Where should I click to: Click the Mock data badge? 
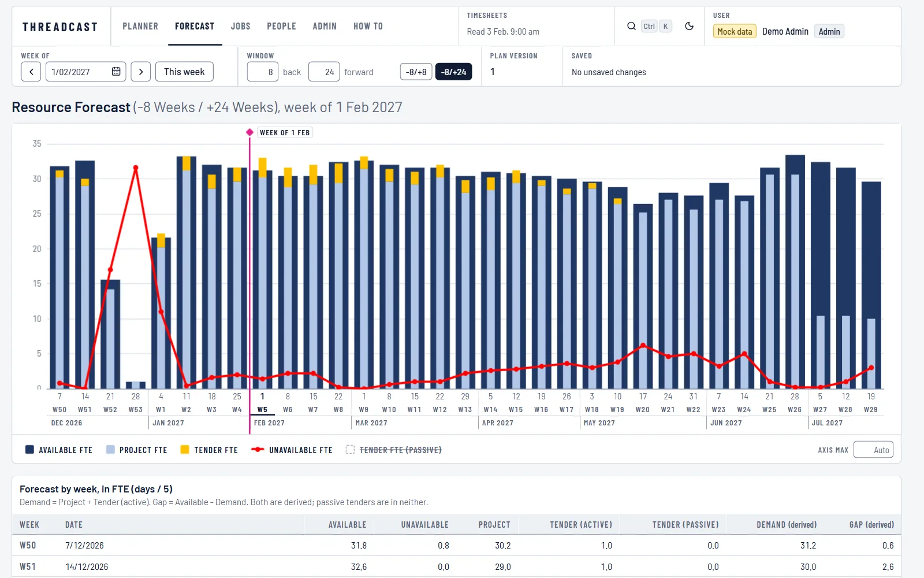point(735,31)
